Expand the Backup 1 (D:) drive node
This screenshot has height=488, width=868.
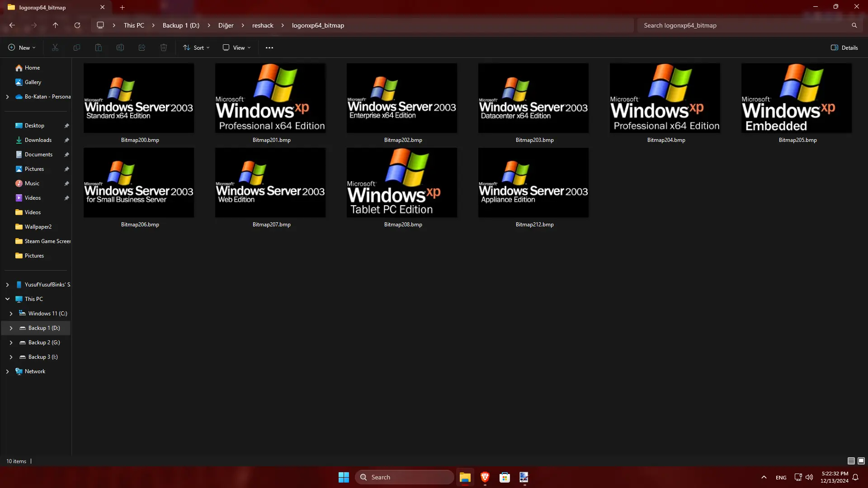point(11,328)
